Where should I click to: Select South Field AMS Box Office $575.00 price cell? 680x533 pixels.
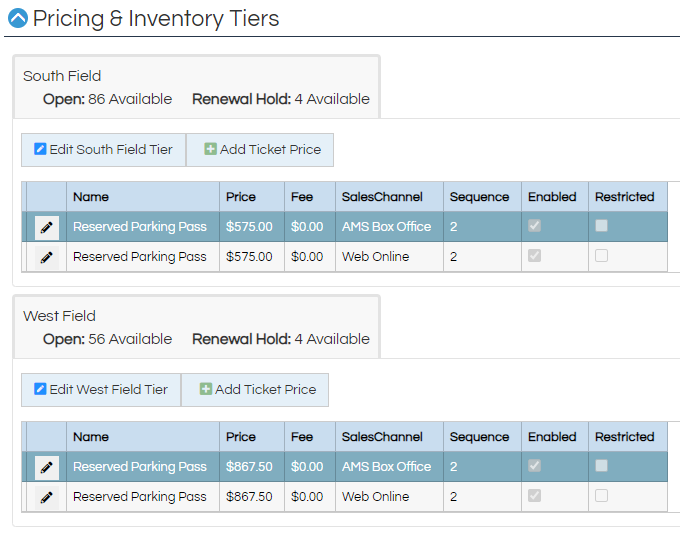(249, 227)
